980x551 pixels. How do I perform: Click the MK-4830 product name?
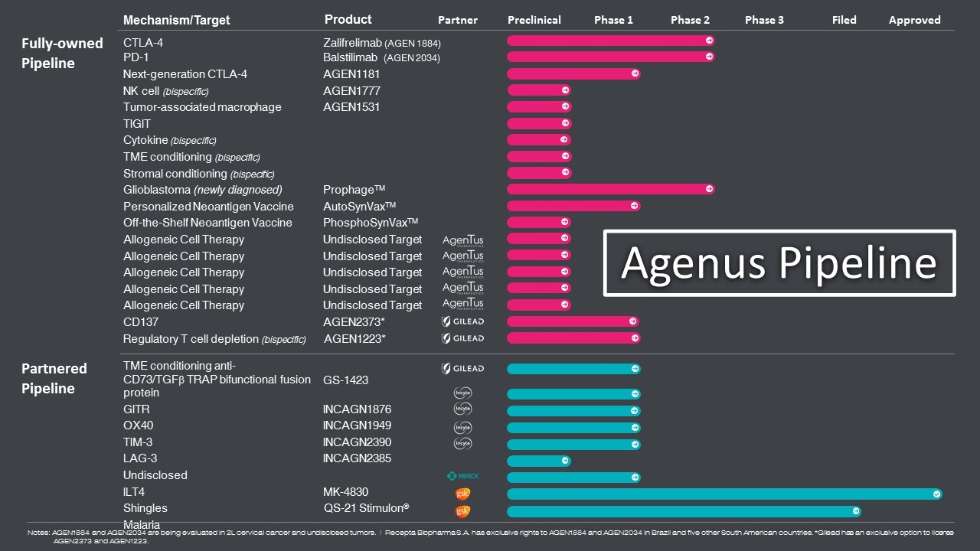(x=346, y=492)
